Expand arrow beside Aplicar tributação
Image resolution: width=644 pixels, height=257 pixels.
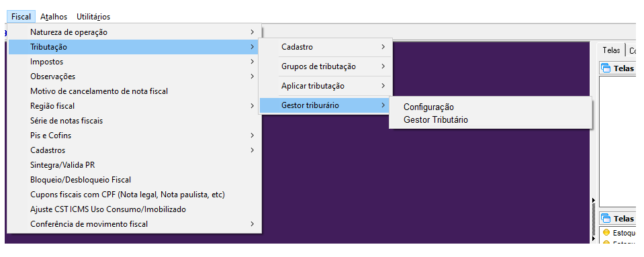(x=383, y=86)
